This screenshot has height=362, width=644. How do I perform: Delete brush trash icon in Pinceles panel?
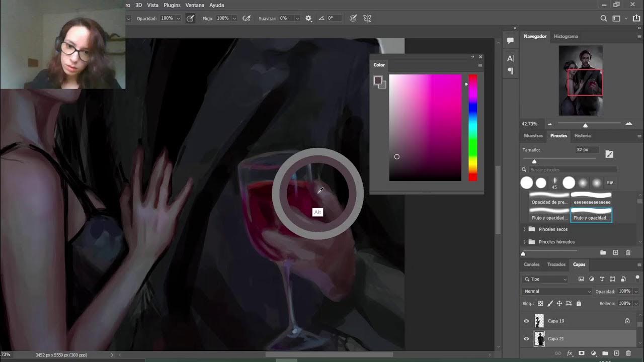[628, 252]
